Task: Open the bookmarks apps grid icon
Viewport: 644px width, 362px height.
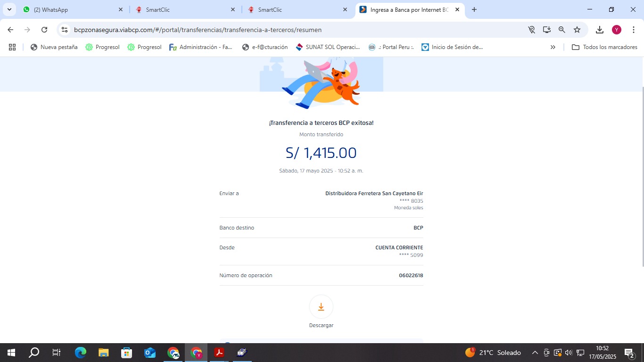Action: point(12,47)
